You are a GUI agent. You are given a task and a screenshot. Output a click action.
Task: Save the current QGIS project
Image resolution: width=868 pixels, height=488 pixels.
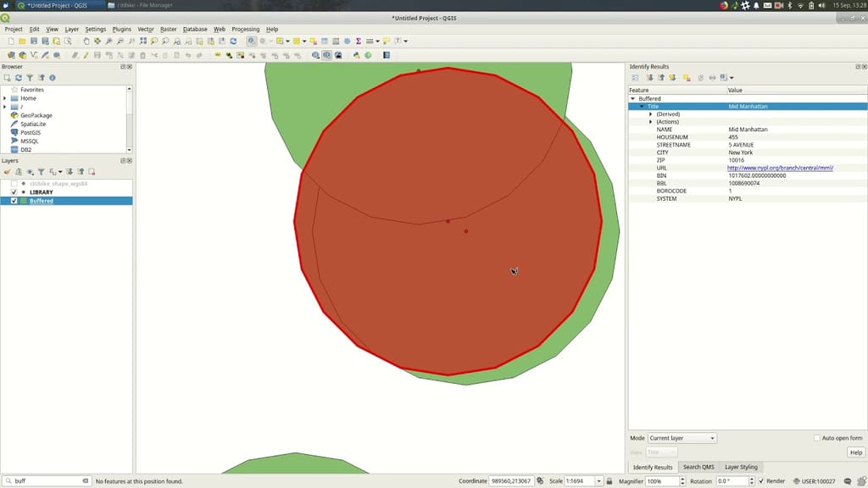coord(36,40)
